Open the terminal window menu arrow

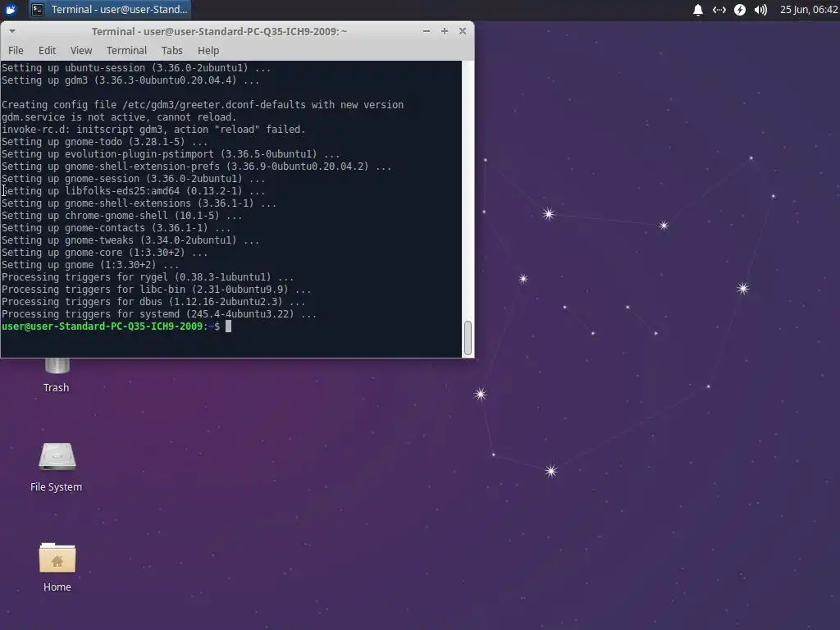point(11,31)
